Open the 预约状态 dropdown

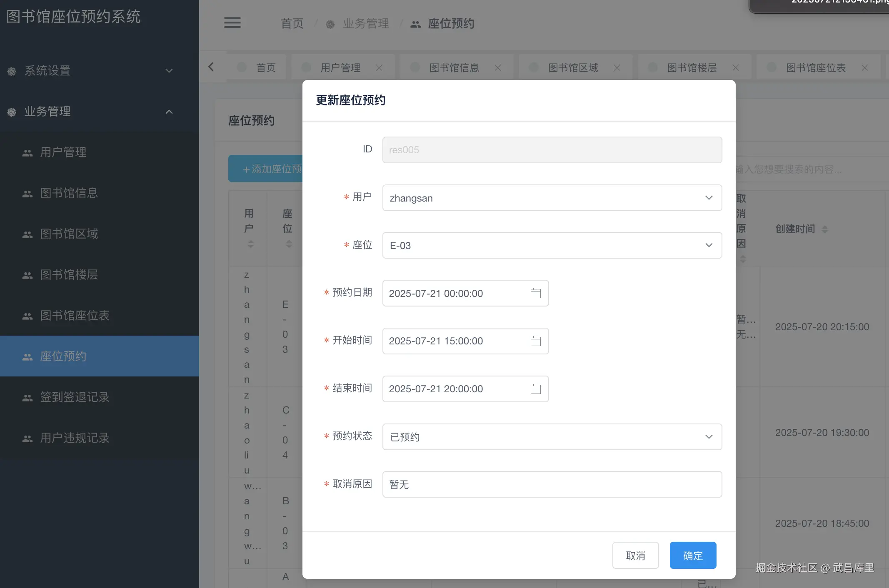552,437
